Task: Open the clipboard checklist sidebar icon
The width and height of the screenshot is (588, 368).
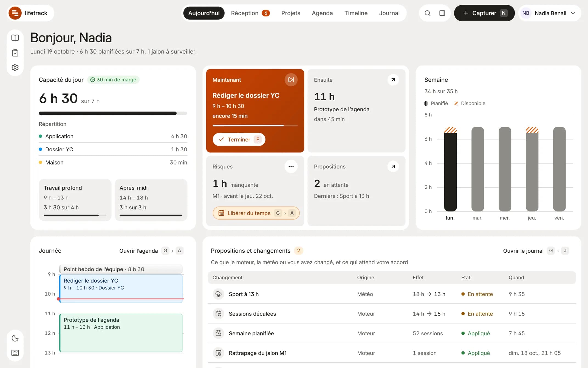Action: click(x=15, y=53)
